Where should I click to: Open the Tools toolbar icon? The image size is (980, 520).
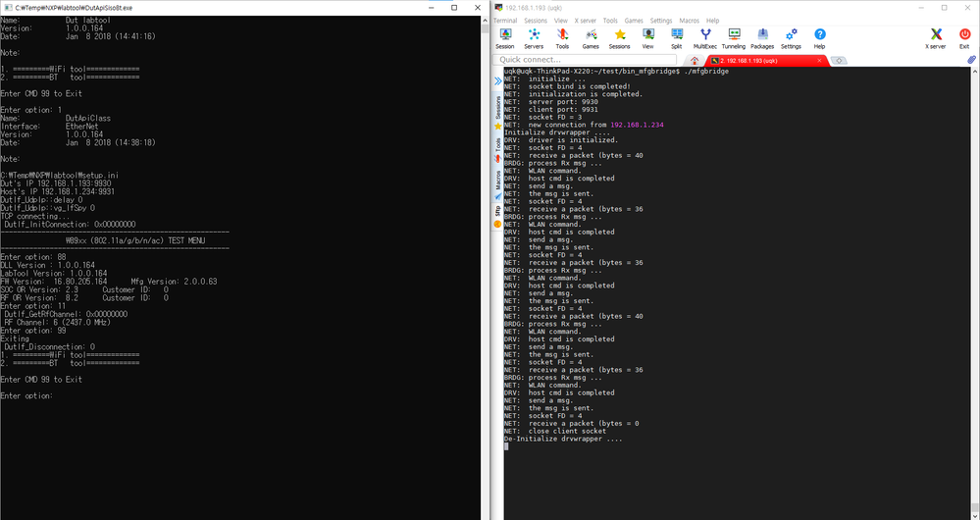pyautogui.click(x=562, y=38)
